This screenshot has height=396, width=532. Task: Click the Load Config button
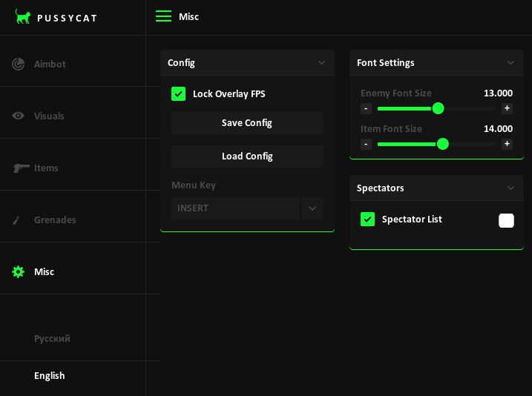coord(247,156)
